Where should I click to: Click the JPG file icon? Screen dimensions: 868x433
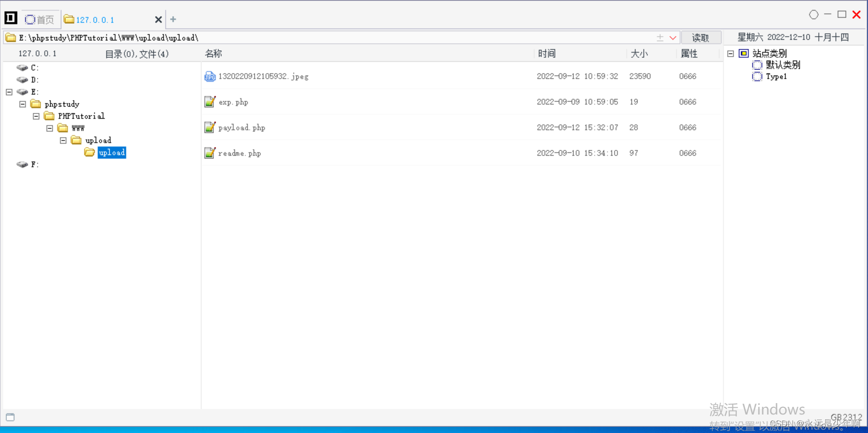[210, 76]
